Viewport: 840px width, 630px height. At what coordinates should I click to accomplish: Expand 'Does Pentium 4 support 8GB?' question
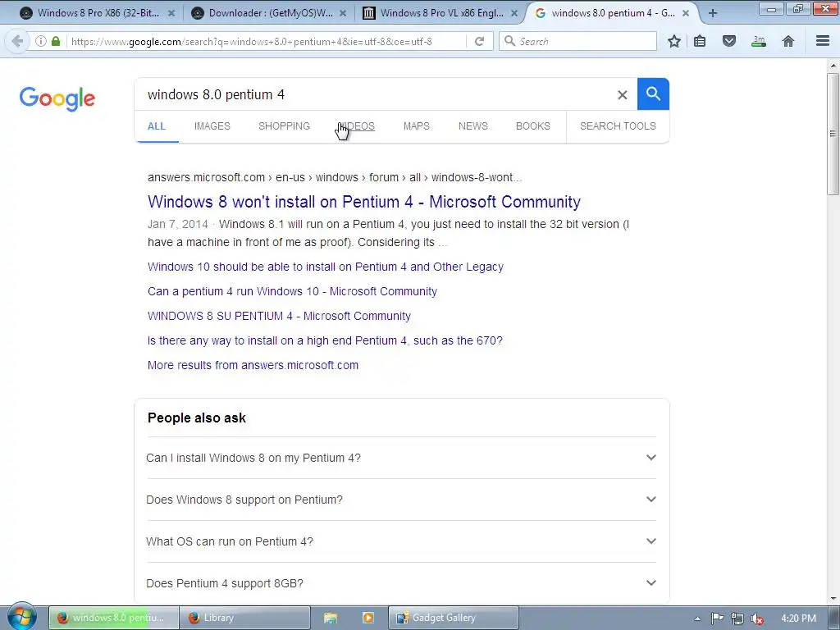point(401,583)
